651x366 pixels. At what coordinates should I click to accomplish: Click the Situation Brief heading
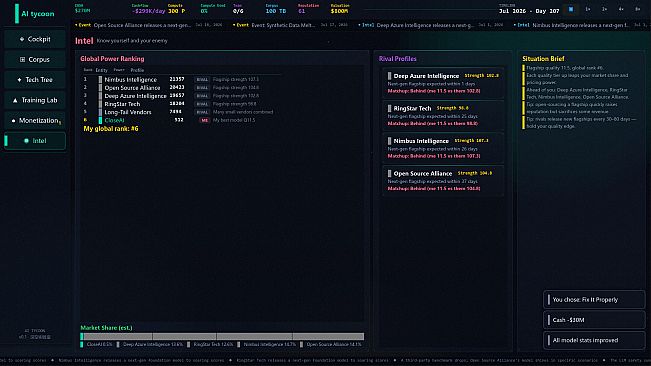[x=543, y=59]
